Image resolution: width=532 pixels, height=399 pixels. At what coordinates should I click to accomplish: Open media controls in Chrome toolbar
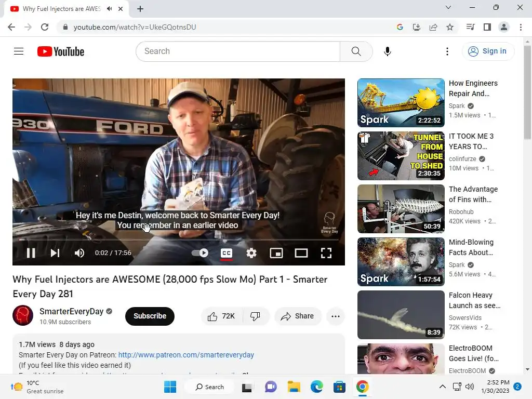pos(470,27)
